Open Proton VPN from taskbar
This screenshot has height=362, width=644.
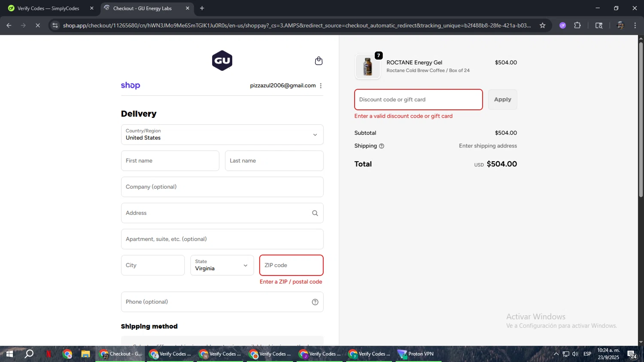tap(419, 354)
